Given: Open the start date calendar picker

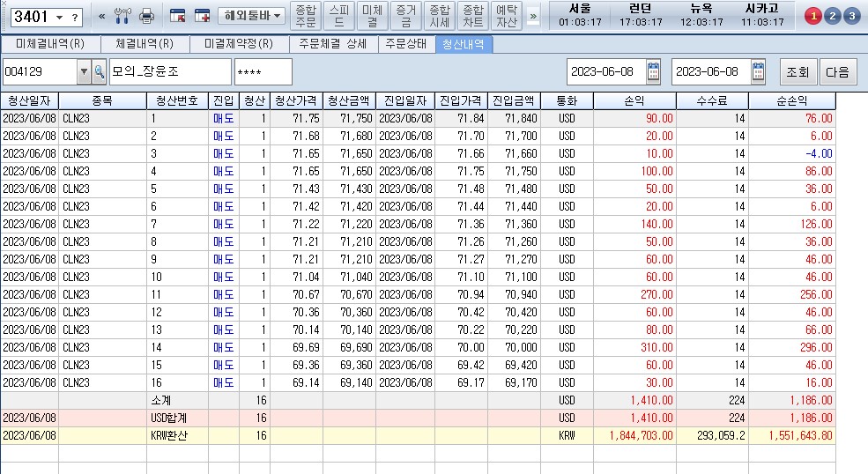Looking at the screenshot, I should click(653, 71).
